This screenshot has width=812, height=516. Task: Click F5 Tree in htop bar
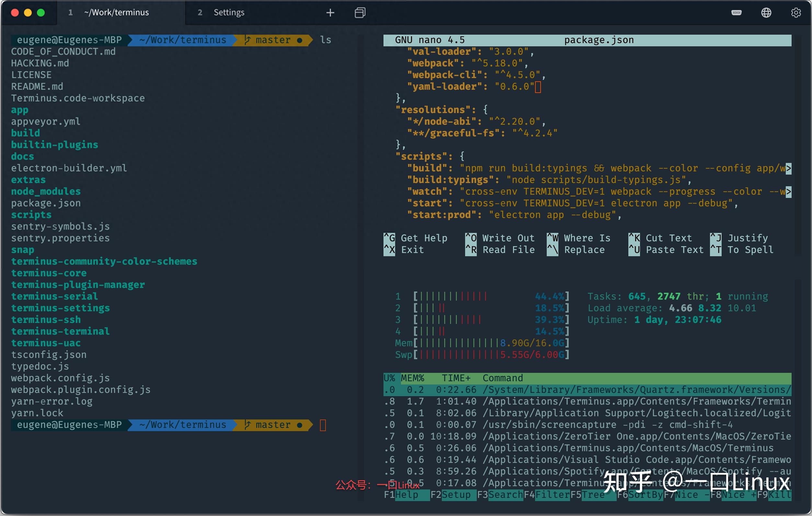[593, 495]
